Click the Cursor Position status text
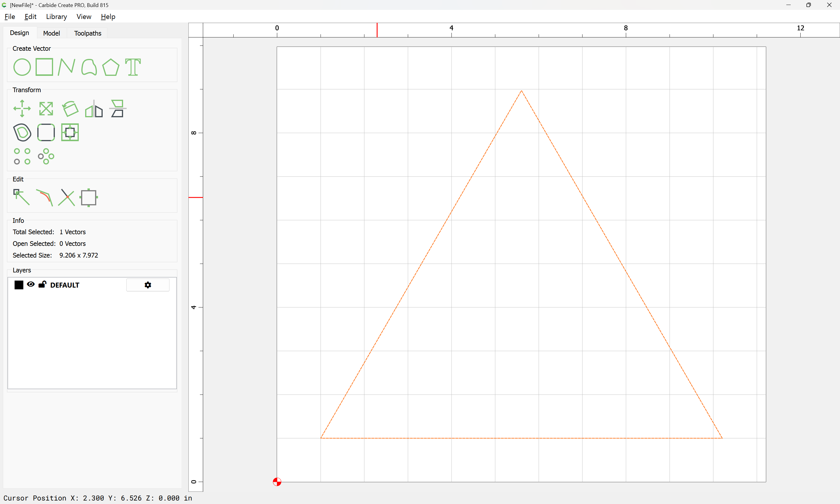 click(x=98, y=498)
